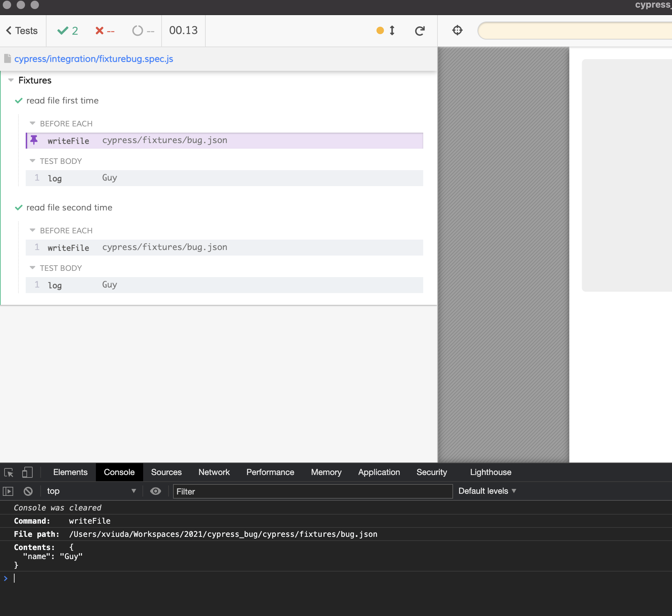Click the DevTools inspect element icon

point(9,472)
